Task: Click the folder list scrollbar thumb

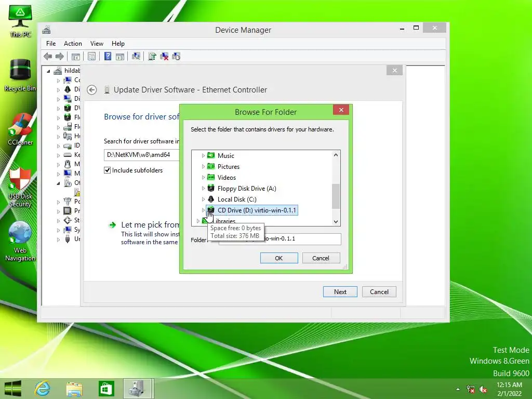Action: (x=336, y=196)
